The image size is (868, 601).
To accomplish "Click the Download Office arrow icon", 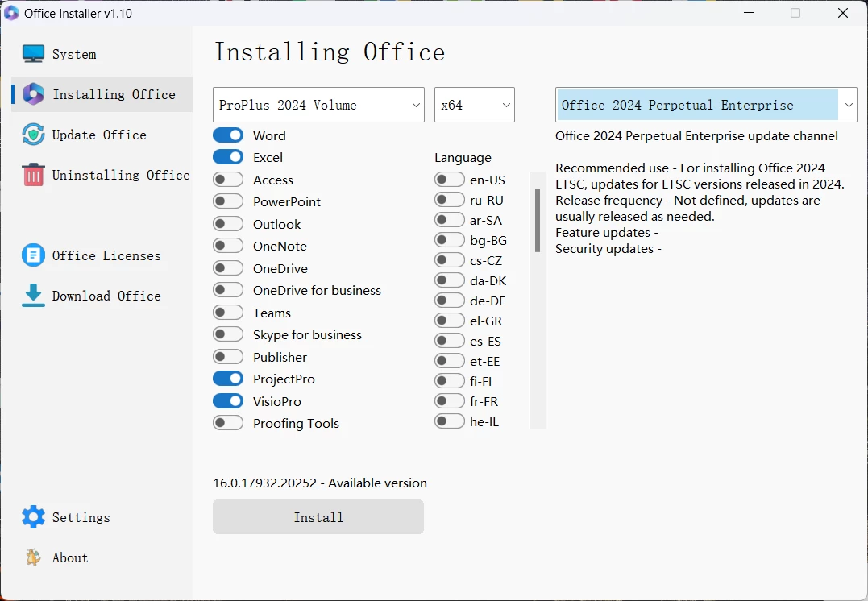I will click(x=33, y=296).
